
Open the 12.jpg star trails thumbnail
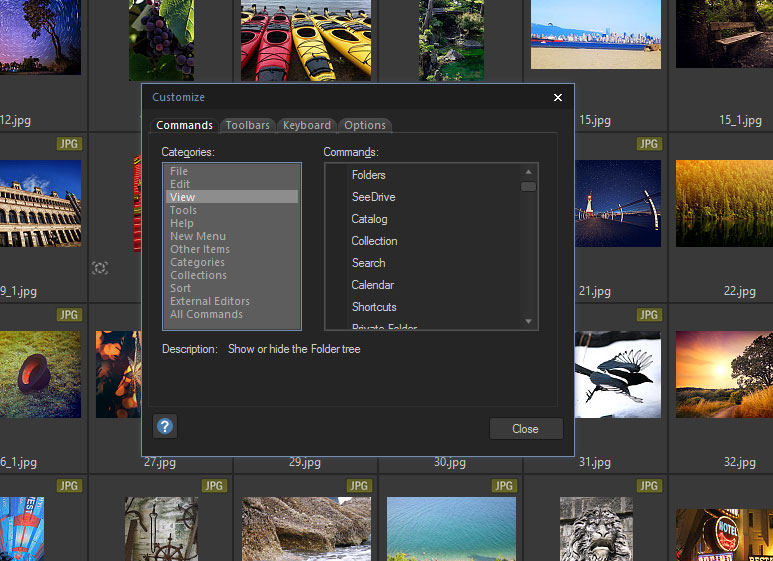pyautogui.click(x=40, y=37)
